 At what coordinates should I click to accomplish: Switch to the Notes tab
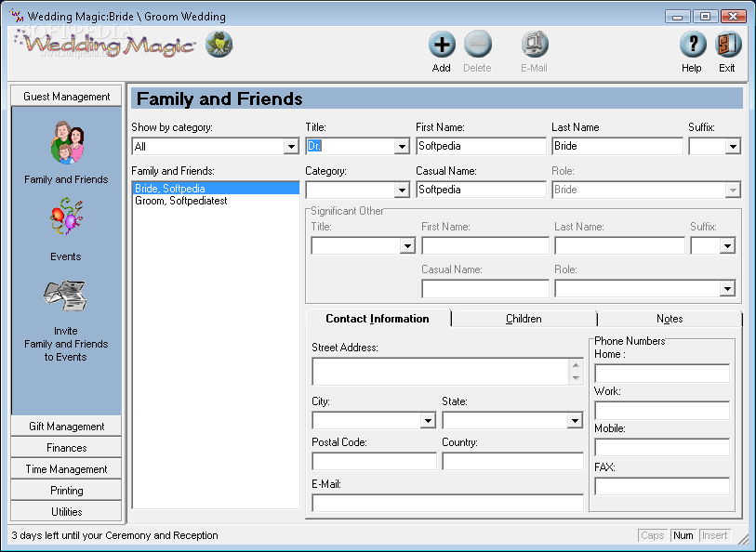[670, 319]
